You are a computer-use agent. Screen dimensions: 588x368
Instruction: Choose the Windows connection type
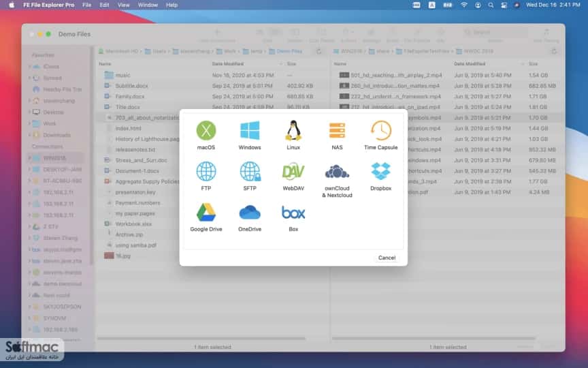[x=250, y=135]
